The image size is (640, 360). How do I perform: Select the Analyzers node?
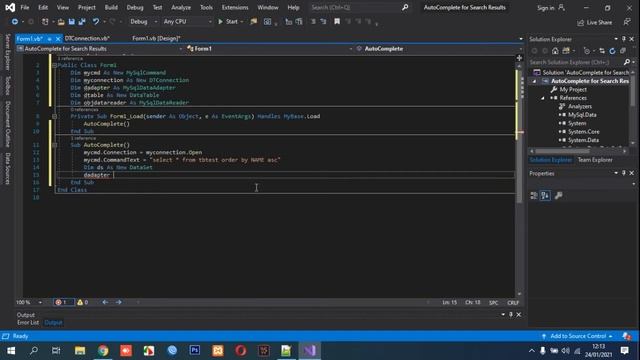pyautogui.click(x=580, y=106)
